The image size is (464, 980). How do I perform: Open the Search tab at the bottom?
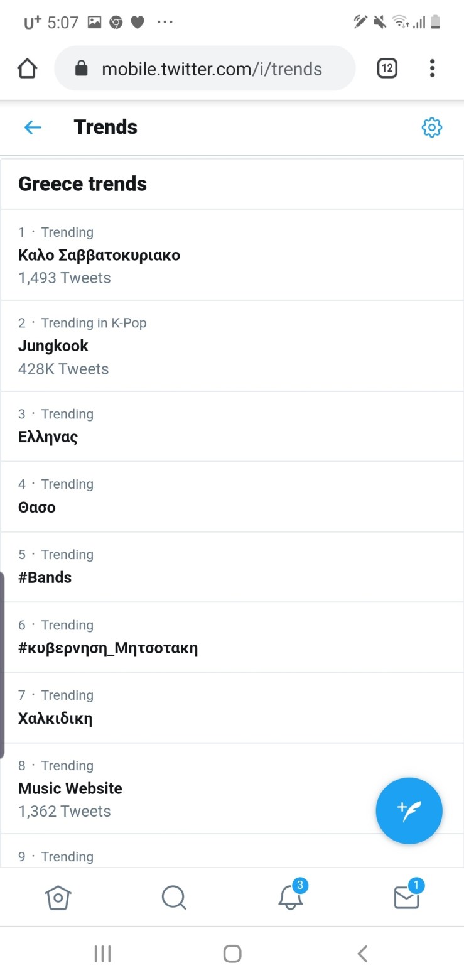(174, 897)
